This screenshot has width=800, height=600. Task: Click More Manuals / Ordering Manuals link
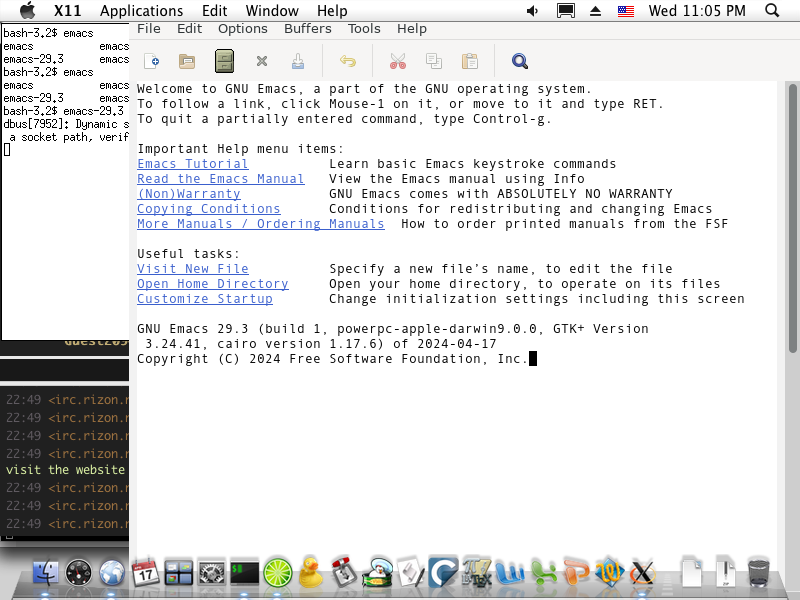coord(261,224)
